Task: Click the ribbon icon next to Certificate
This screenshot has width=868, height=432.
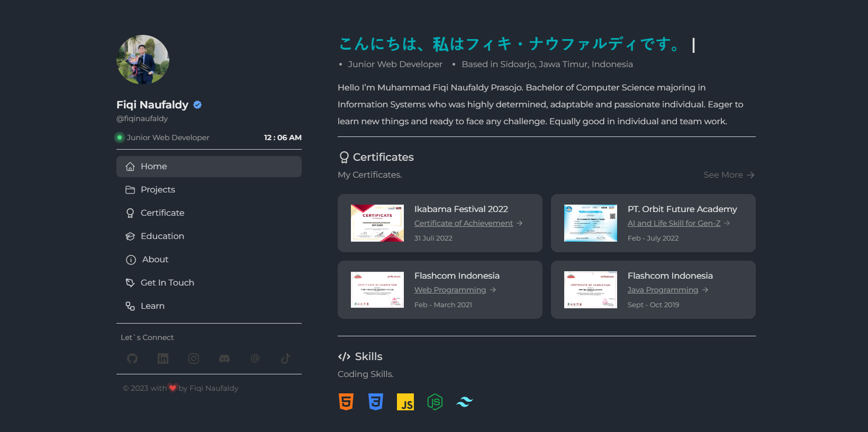Action: (130, 213)
